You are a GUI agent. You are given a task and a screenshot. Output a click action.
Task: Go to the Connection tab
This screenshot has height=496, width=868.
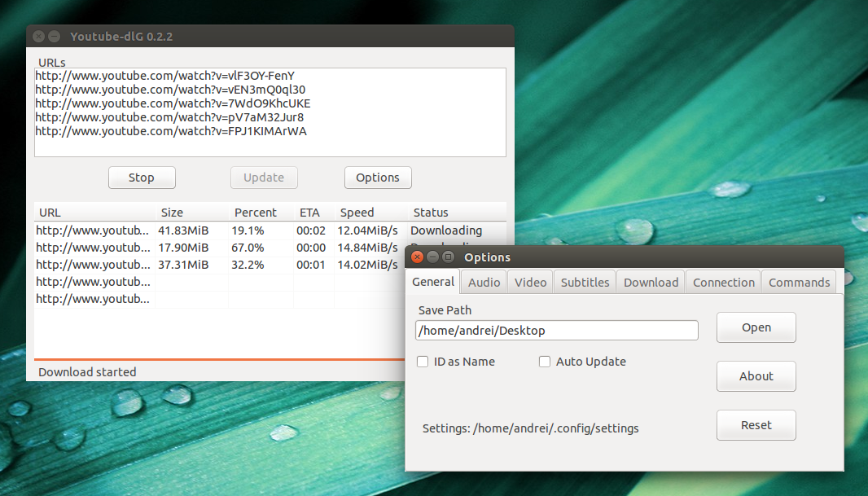[724, 283]
